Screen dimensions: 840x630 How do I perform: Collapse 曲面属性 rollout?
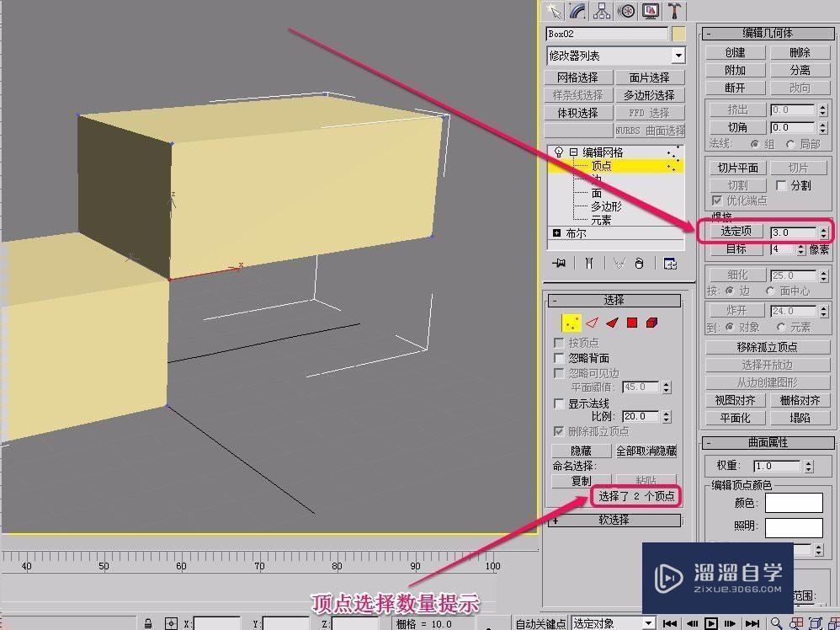click(x=768, y=442)
